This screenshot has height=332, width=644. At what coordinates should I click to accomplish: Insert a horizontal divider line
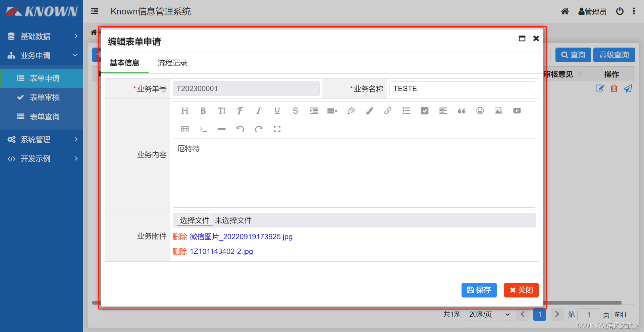[222, 129]
